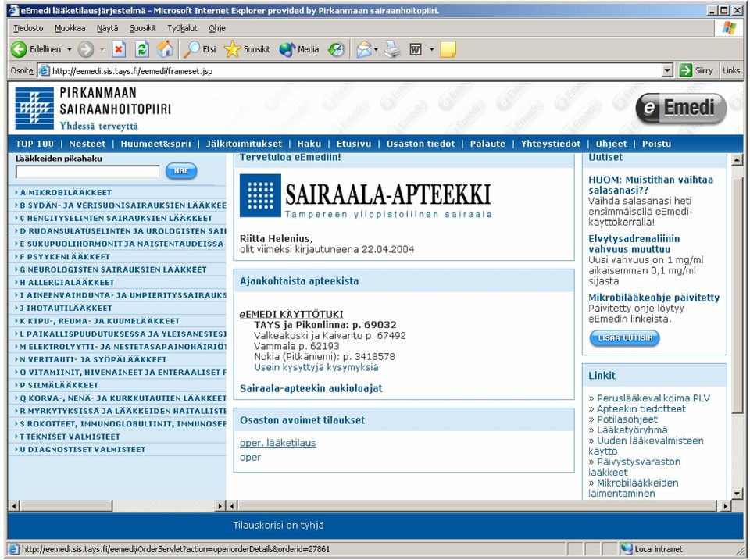Open Apteekin tiedotteet link
750x560 pixels.
(x=641, y=408)
